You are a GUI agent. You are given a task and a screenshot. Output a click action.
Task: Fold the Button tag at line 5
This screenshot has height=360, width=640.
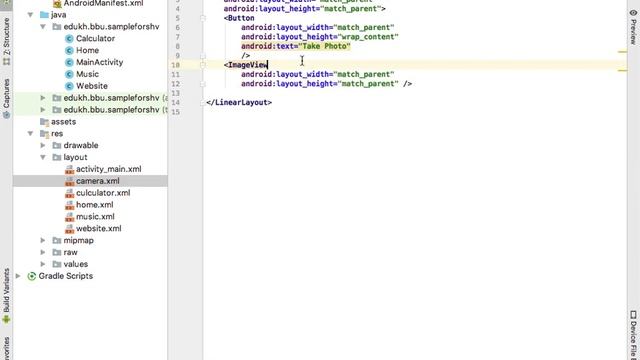[x=203, y=18]
